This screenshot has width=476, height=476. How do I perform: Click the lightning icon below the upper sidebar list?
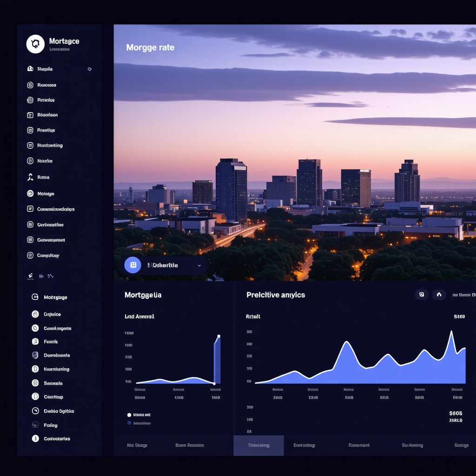(30, 276)
